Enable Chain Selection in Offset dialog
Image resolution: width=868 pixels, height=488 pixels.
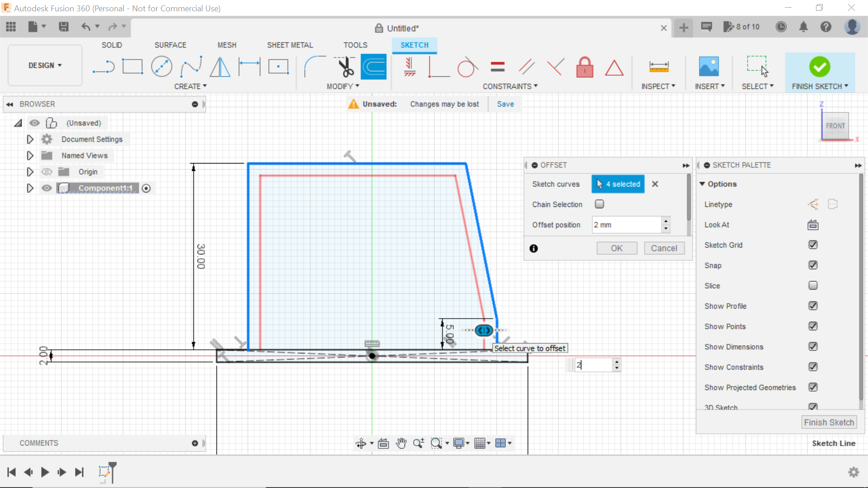tap(599, 204)
